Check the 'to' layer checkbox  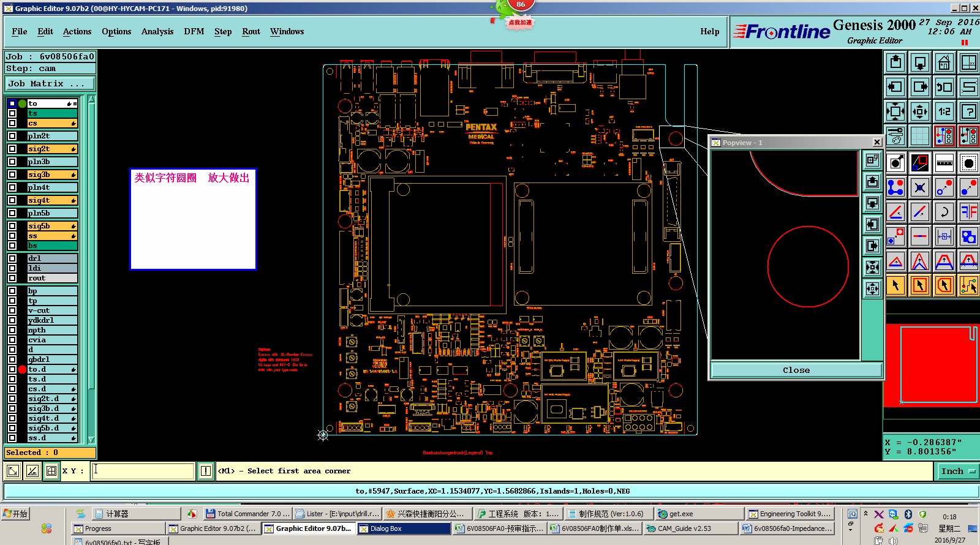click(12, 103)
